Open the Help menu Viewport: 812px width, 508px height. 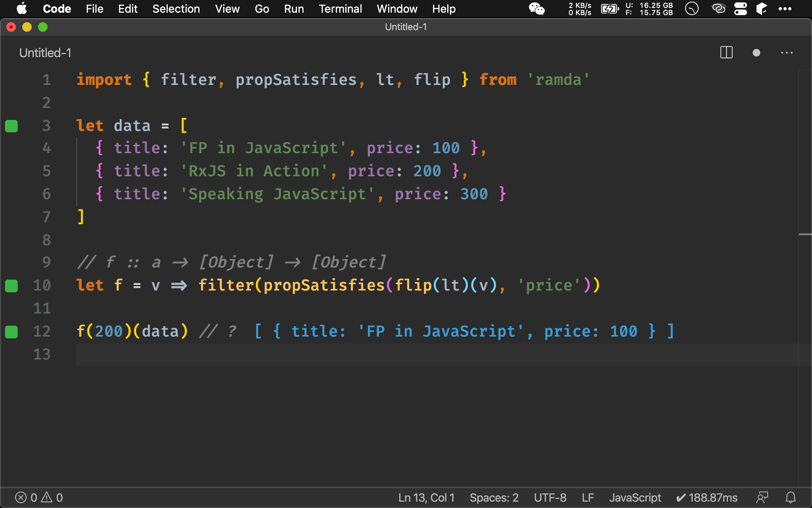[x=444, y=9]
